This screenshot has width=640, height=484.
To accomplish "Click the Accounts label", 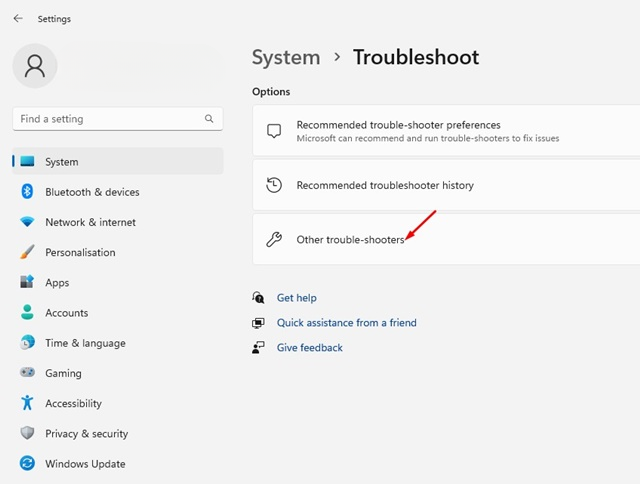I will 67,313.
